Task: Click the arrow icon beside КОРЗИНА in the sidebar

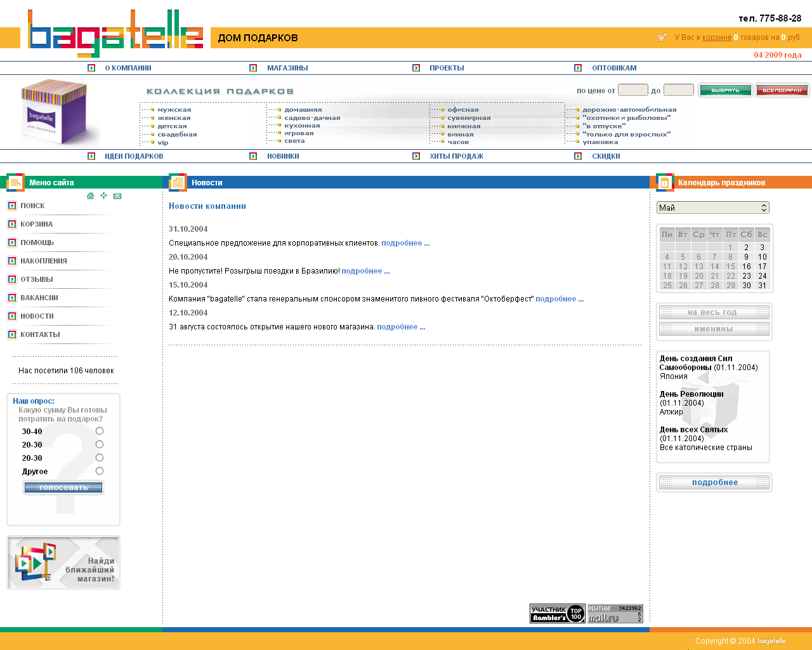Action: (11, 224)
